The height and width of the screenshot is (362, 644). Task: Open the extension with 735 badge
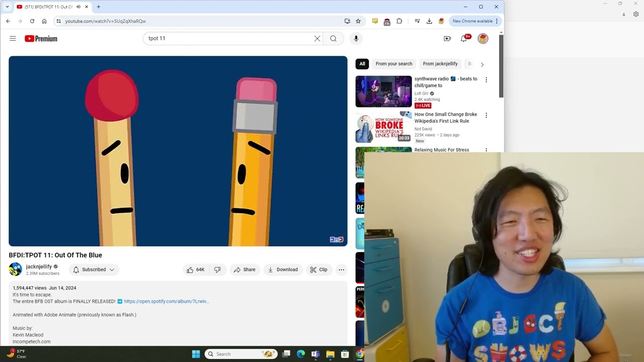point(387,21)
